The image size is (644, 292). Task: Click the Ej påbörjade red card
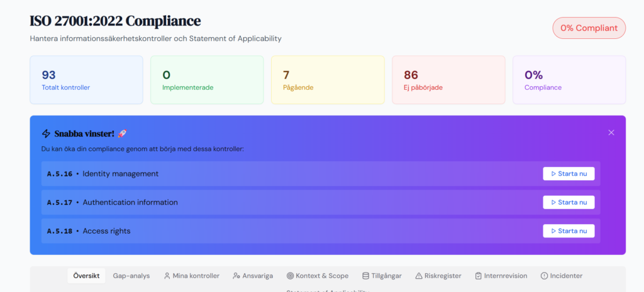click(x=448, y=80)
